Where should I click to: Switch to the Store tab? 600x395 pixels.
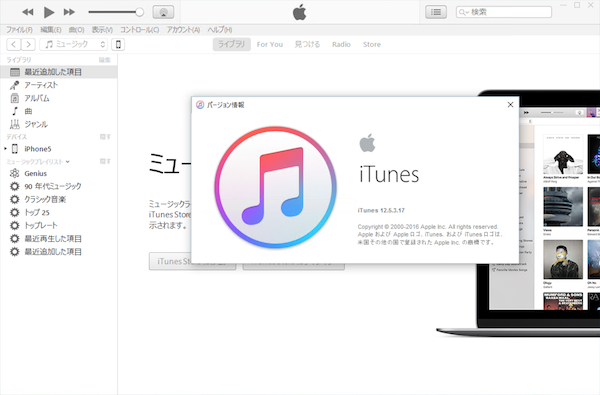coord(372,44)
